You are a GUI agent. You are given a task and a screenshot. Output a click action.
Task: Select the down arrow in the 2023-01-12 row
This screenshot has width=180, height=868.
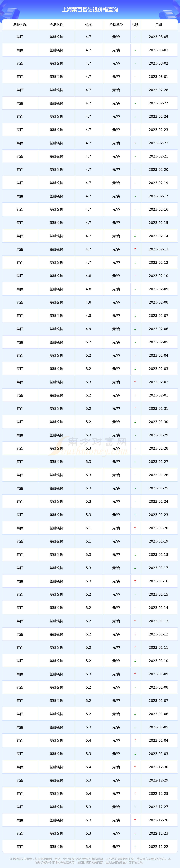(135, 634)
